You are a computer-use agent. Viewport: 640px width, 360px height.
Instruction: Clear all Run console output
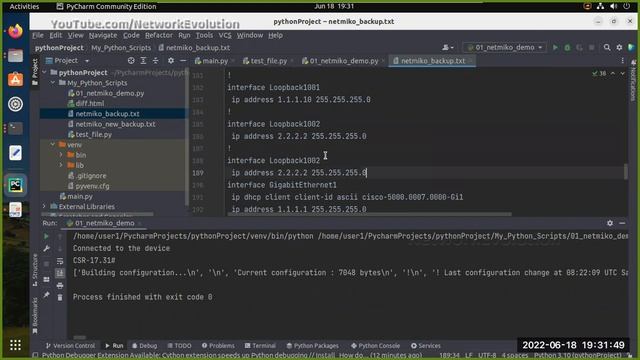point(60,298)
